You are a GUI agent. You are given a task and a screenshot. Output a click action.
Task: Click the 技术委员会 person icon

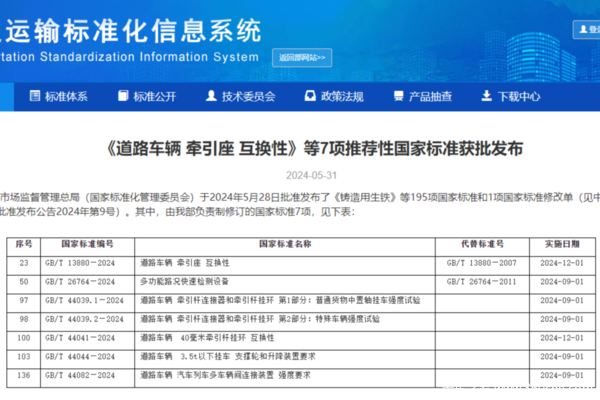point(210,97)
